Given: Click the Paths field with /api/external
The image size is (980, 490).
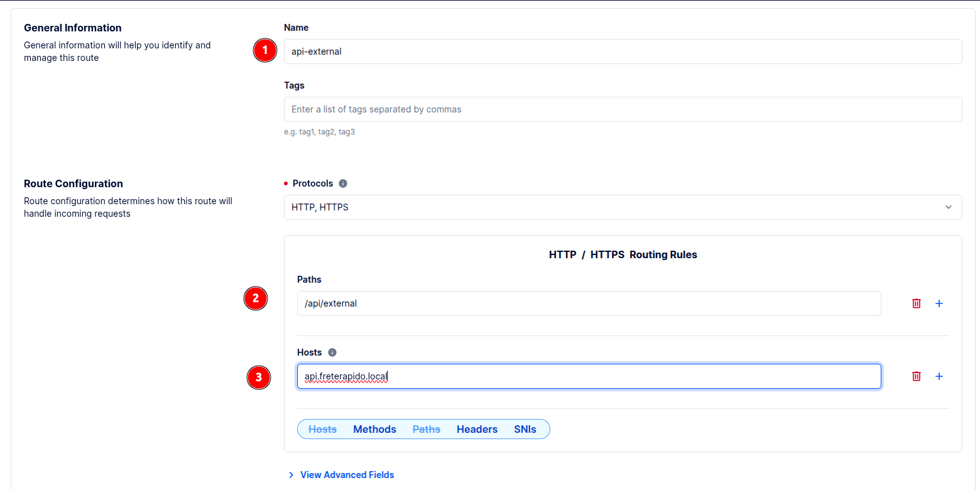Looking at the screenshot, I should [588, 303].
